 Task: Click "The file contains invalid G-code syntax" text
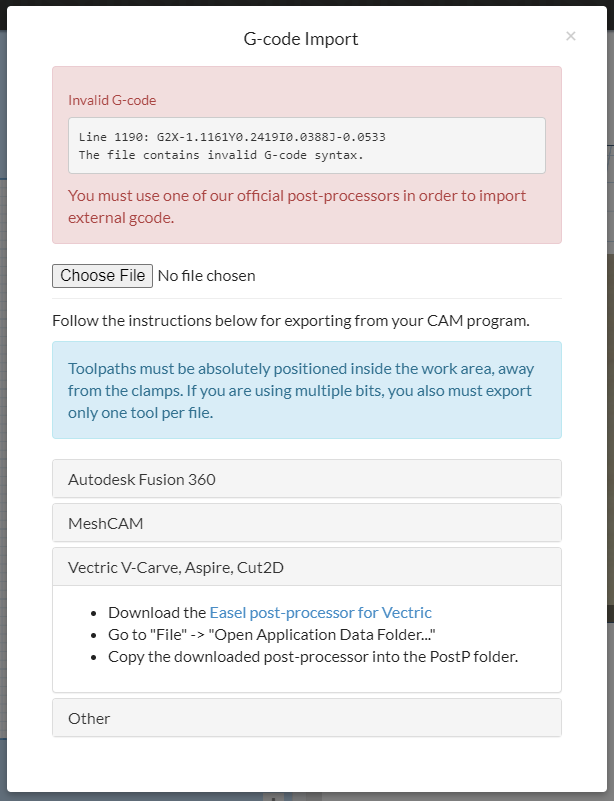(221, 155)
